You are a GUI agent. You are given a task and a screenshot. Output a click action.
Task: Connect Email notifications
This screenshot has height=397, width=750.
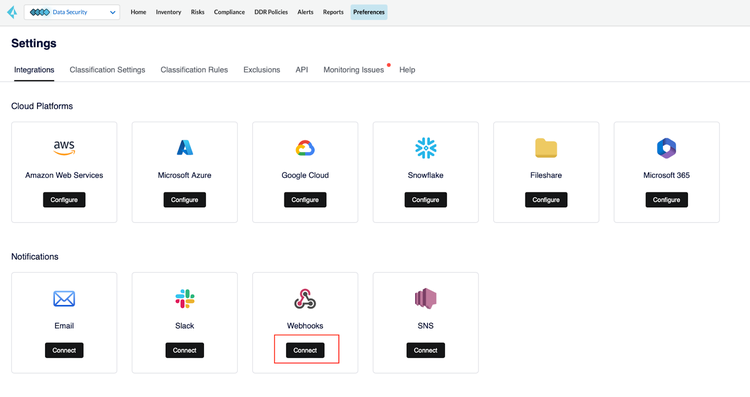tap(64, 351)
